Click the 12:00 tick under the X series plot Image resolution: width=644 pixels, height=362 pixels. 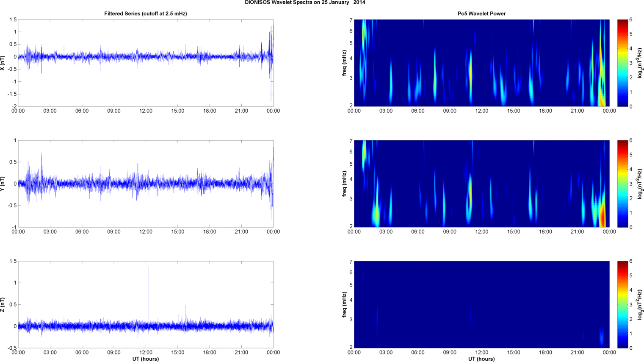point(146,111)
